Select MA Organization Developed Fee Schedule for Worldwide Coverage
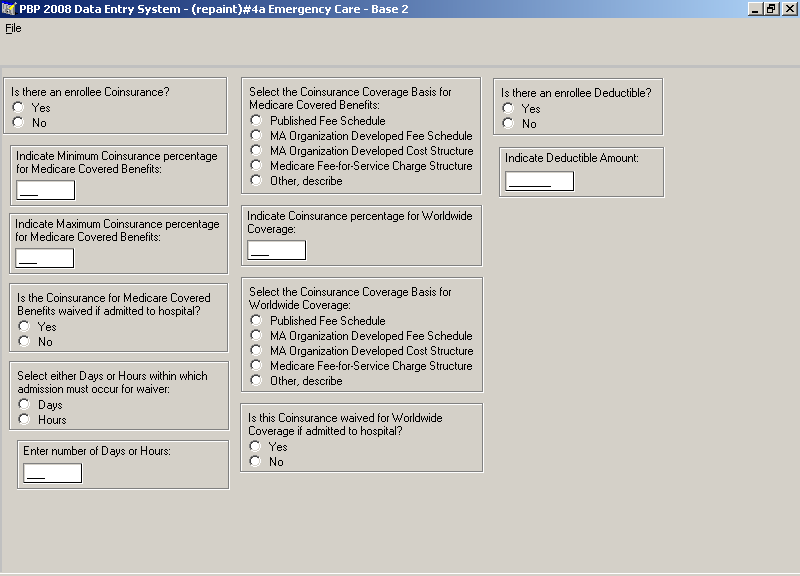Image resolution: width=800 pixels, height=576 pixels. pyautogui.click(x=256, y=335)
